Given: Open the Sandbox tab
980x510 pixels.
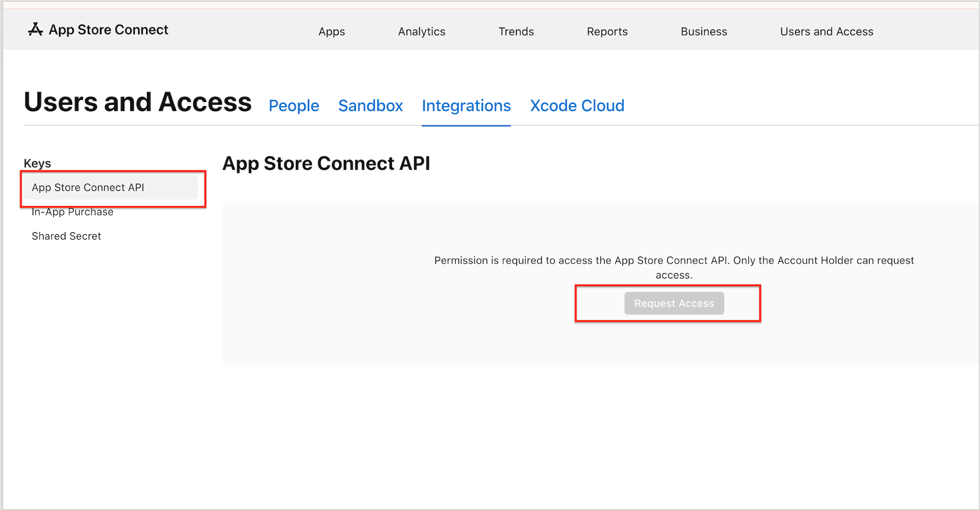Looking at the screenshot, I should point(370,106).
